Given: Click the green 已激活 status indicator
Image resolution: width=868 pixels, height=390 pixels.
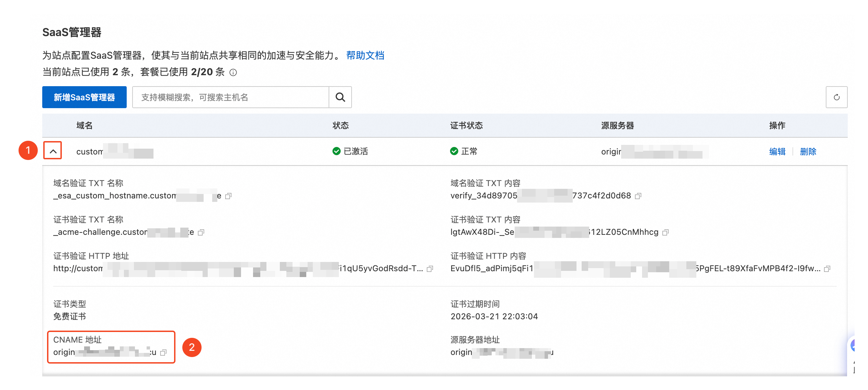Looking at the screenshot, I should 336,151.
